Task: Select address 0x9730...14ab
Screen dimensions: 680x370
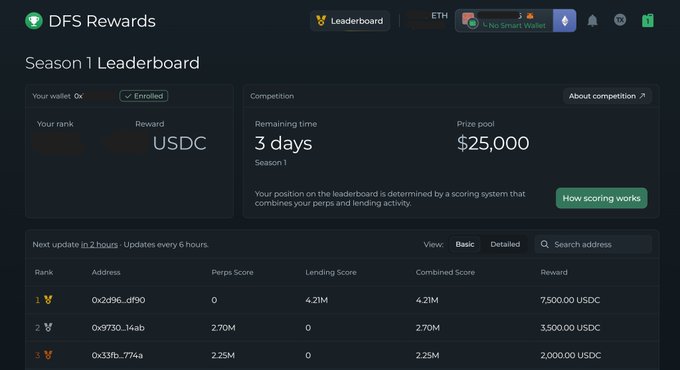Action: tap(118, 328)
